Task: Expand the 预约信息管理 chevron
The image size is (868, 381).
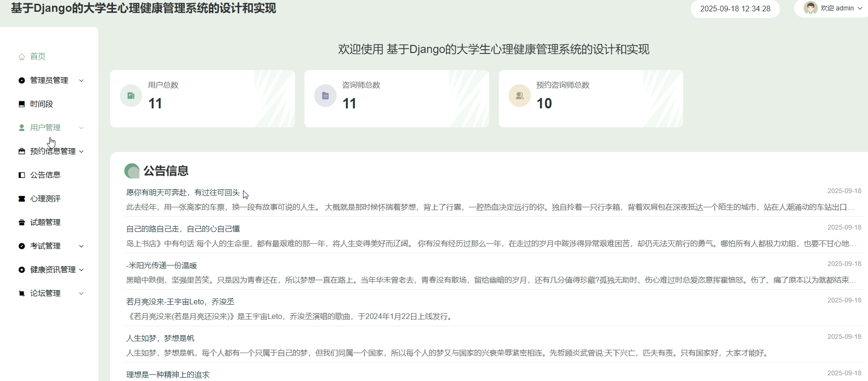Action: [81, 151]
